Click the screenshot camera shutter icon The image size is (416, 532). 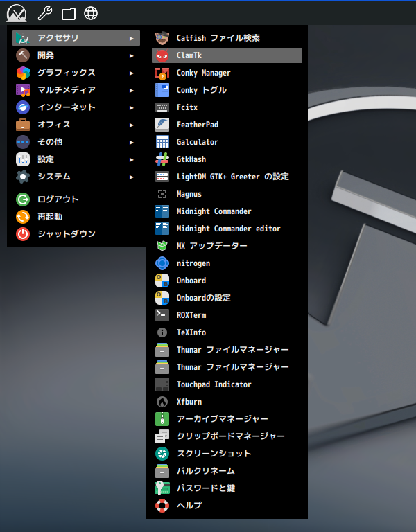pyautogui.click(x=162, y=453)
